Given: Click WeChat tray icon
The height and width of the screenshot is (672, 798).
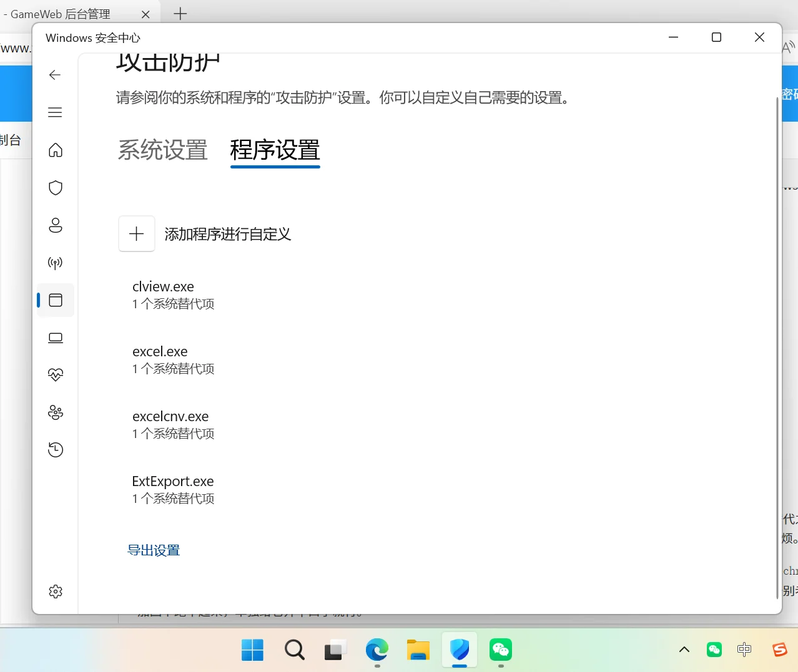Looking at the screenshot, I should click(714, 650).
